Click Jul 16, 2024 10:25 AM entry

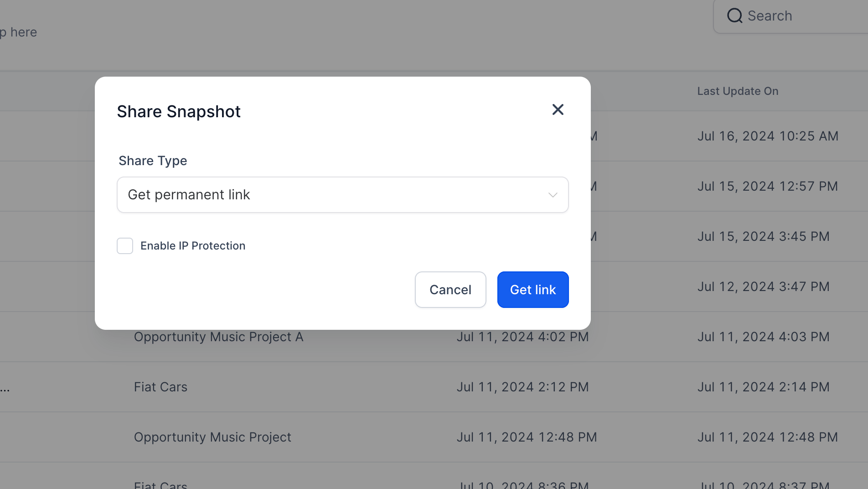click(x=768, y=136)
